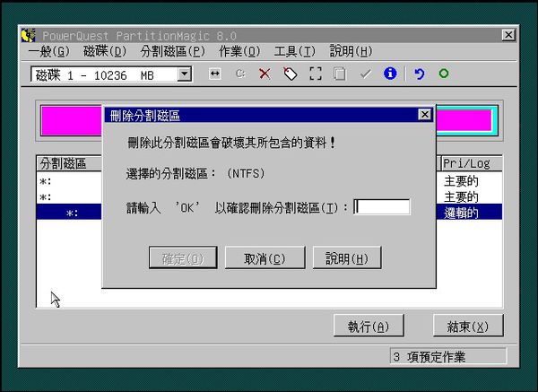Open the 磁碟(D) menu

(x=105, y=51)
